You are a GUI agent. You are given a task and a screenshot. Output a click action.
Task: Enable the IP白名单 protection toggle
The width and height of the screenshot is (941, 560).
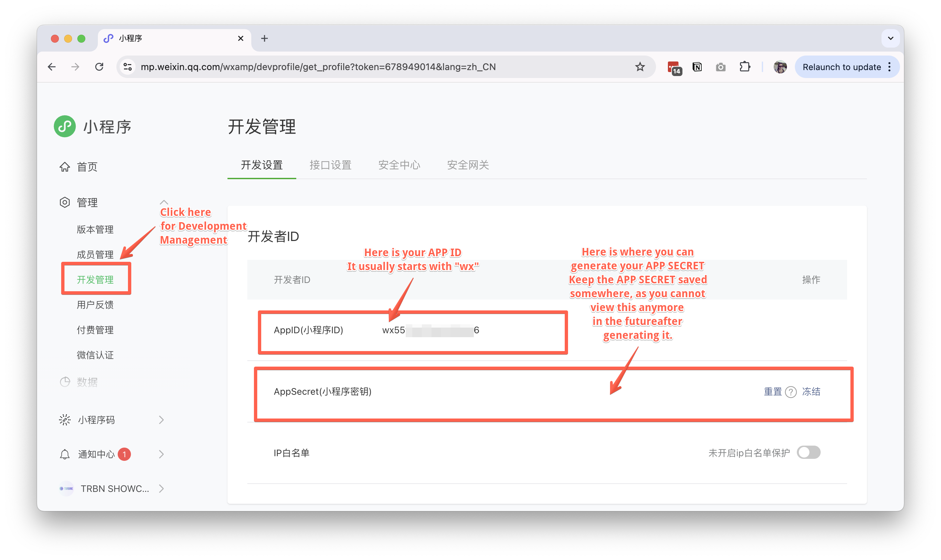pos(808,453)
